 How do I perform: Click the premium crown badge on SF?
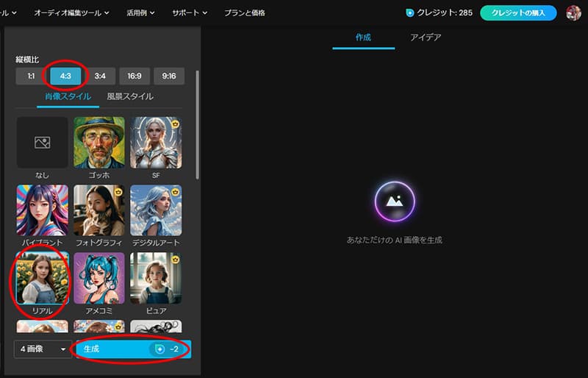coord(175,124)
